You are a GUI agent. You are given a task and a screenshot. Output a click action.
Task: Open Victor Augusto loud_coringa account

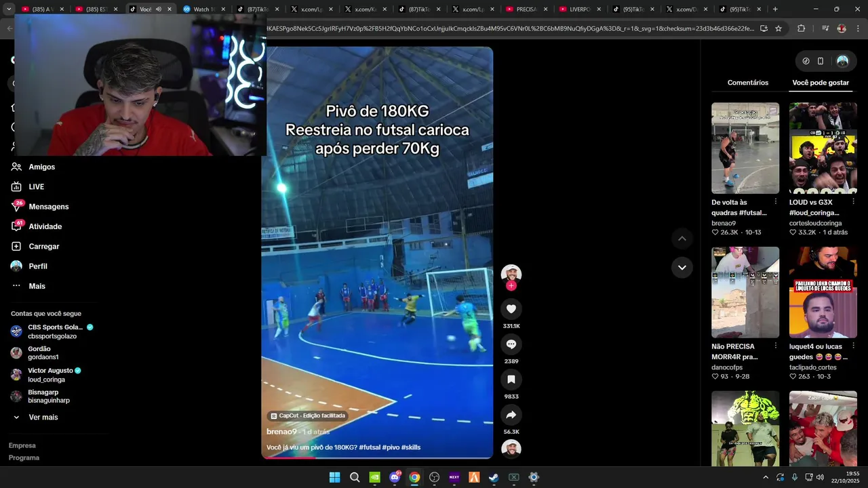[46, 375]
